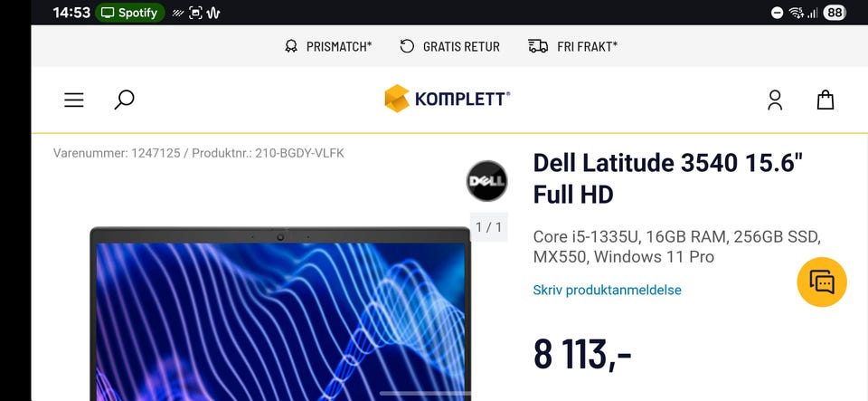Tap the battery 88 indicator

tap(835, 13)
